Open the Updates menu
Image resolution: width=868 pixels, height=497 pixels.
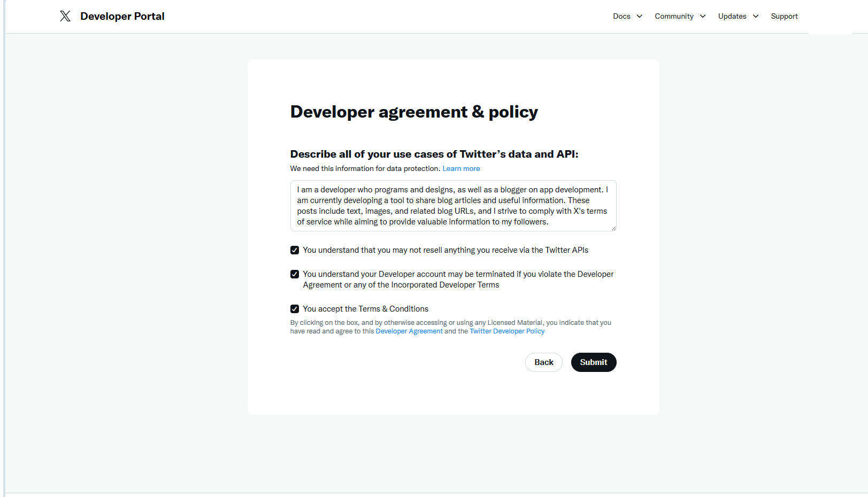coord(732,16)
